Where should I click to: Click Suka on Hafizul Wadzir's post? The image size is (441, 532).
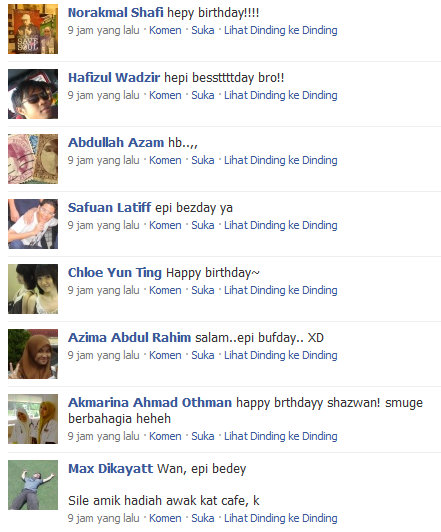point(203,95)
